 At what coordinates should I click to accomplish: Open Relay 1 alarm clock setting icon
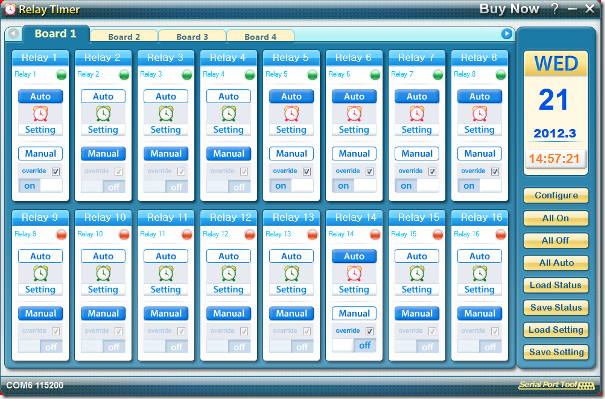click(40, 114)
